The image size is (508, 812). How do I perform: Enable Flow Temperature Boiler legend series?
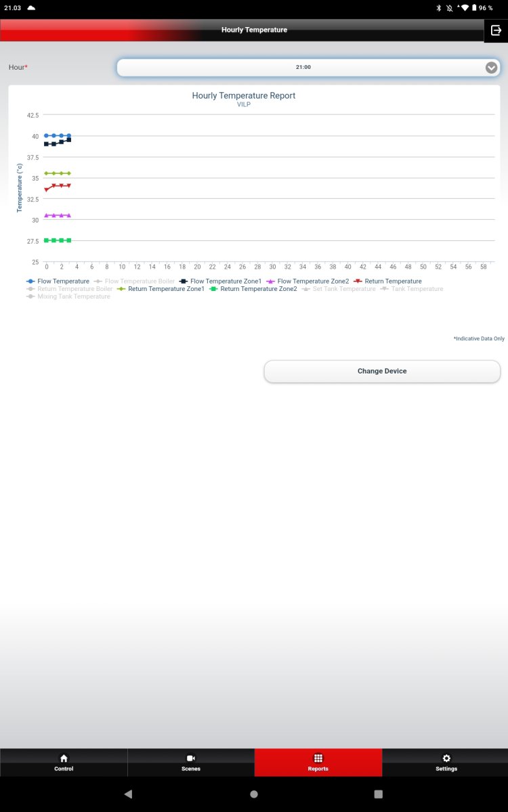click(134, 281)
